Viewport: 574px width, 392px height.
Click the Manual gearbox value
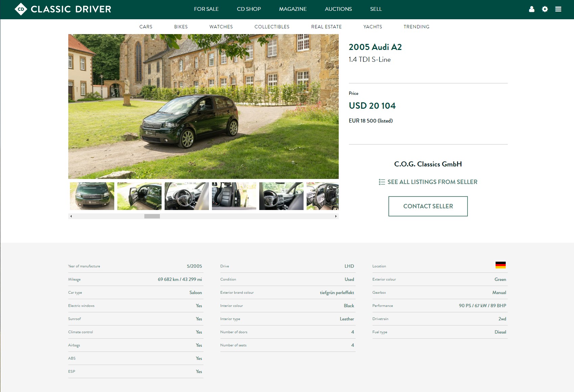(x=499, y=292)
